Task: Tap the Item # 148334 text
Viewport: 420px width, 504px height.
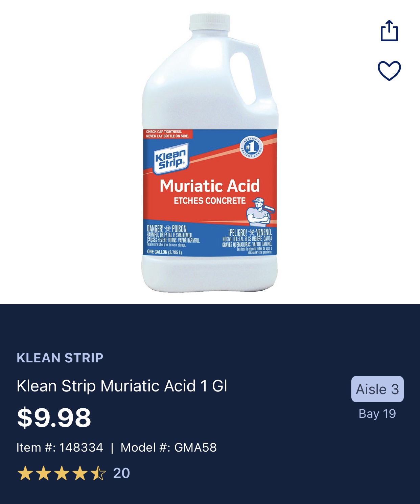Action: click(60, 448)
